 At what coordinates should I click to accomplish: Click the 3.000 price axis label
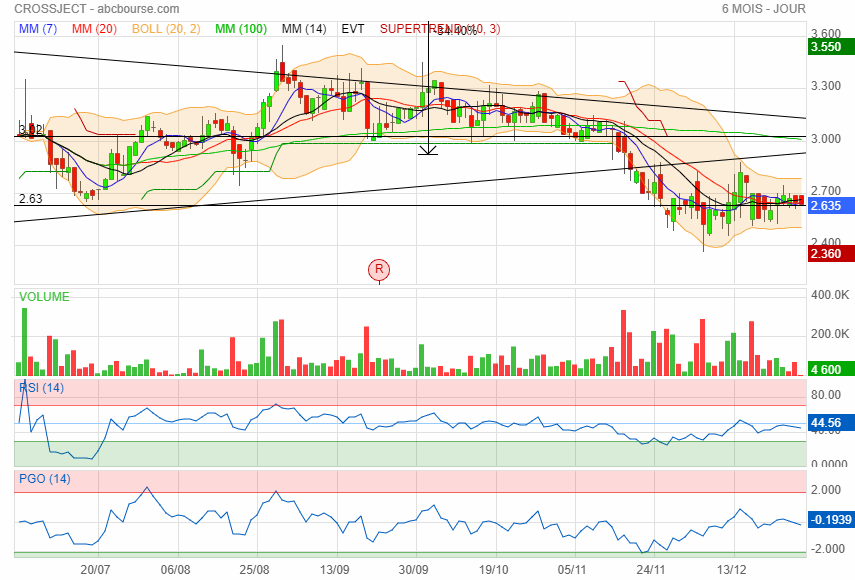pos(826,138)
